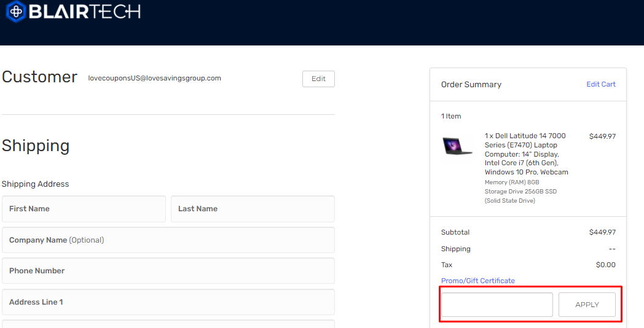Click the Dell Latitude 14 7000 product title
Viewport: 644px width, 328px height.
pos(526,154)
